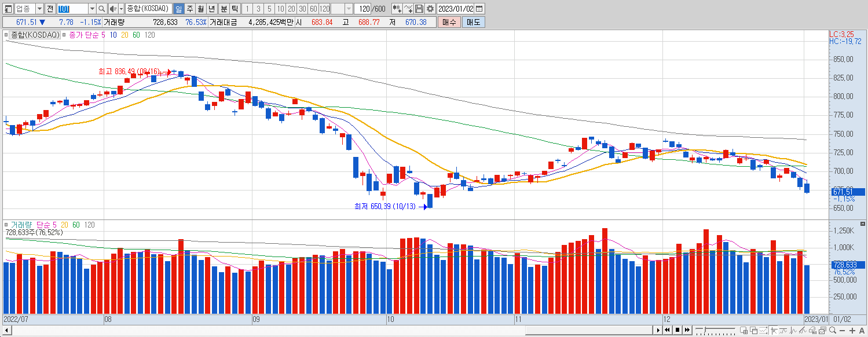Choose interval button 30
The width and height of the screenshot is (868, 337).
(302, 9)
